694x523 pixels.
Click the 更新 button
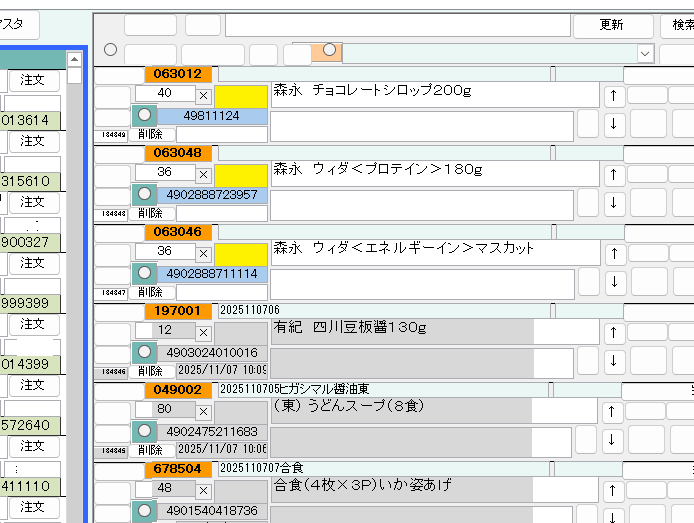coord(613,25)
